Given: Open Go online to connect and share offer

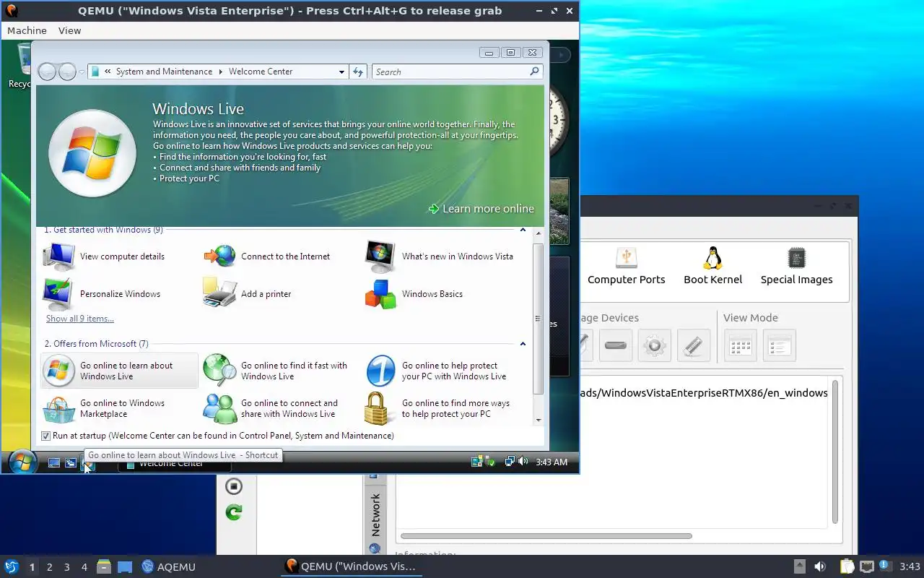Looking at the screenshot, I should pos(271,408).
